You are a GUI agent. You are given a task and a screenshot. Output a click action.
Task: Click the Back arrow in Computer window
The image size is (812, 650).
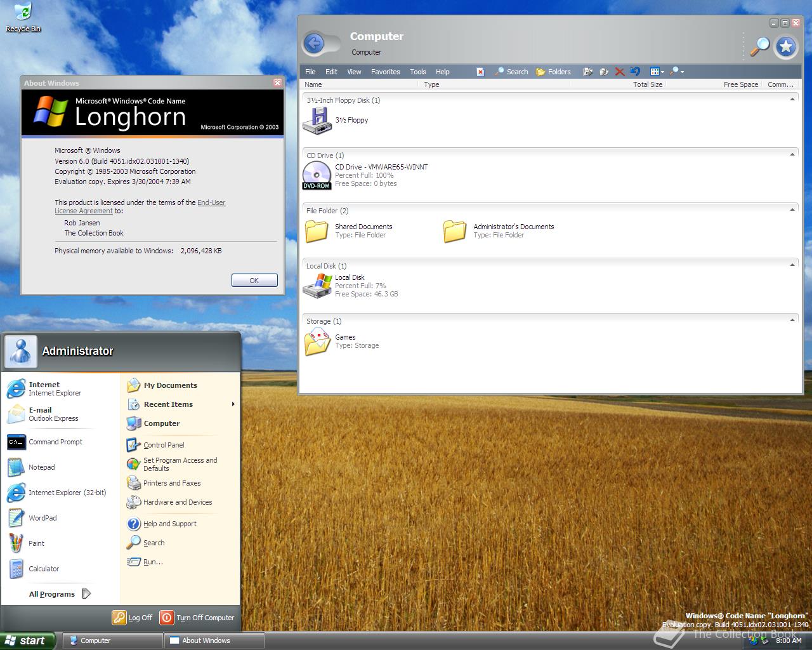pos(314,43)
